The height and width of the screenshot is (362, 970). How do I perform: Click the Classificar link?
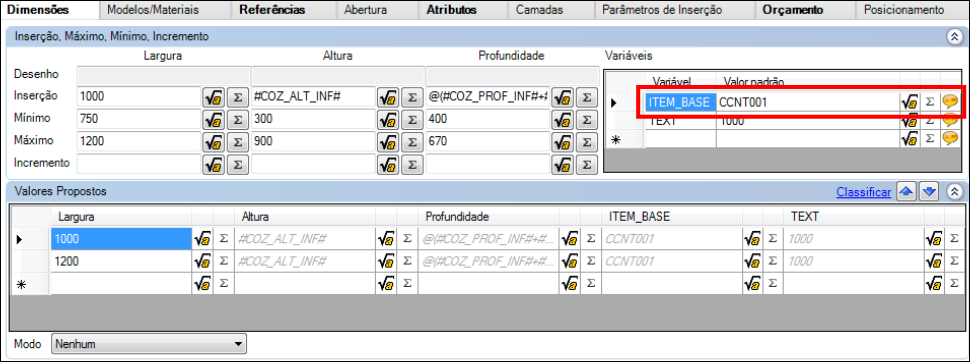(864, 192)
